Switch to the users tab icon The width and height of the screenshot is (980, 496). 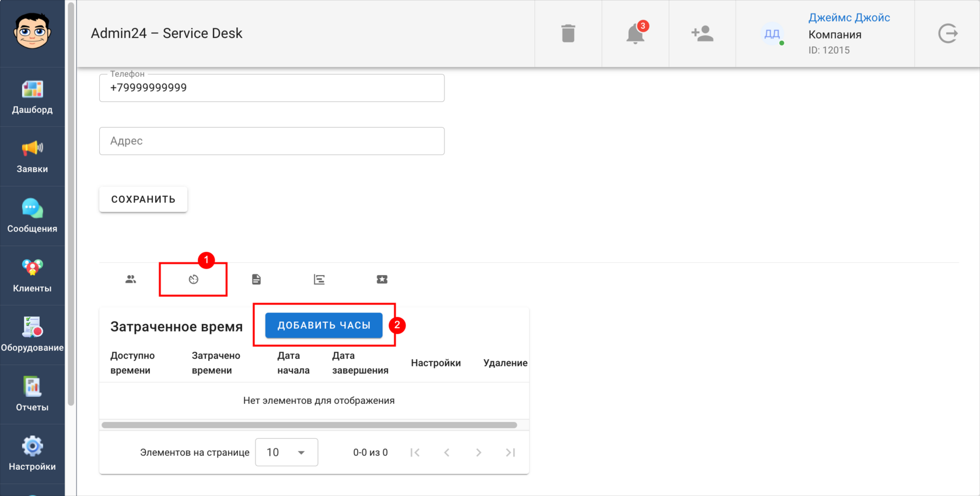[131, 280]
